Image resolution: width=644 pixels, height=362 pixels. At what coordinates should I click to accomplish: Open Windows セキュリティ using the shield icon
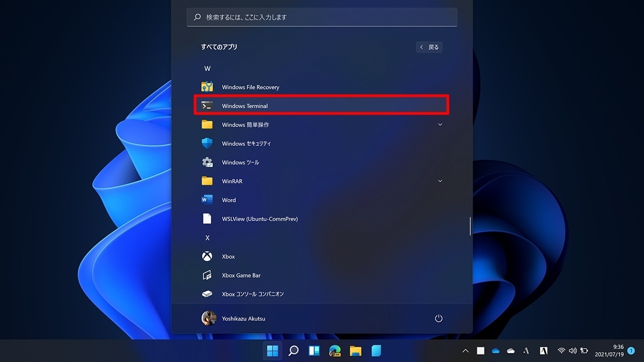click(x=207, y=143)
